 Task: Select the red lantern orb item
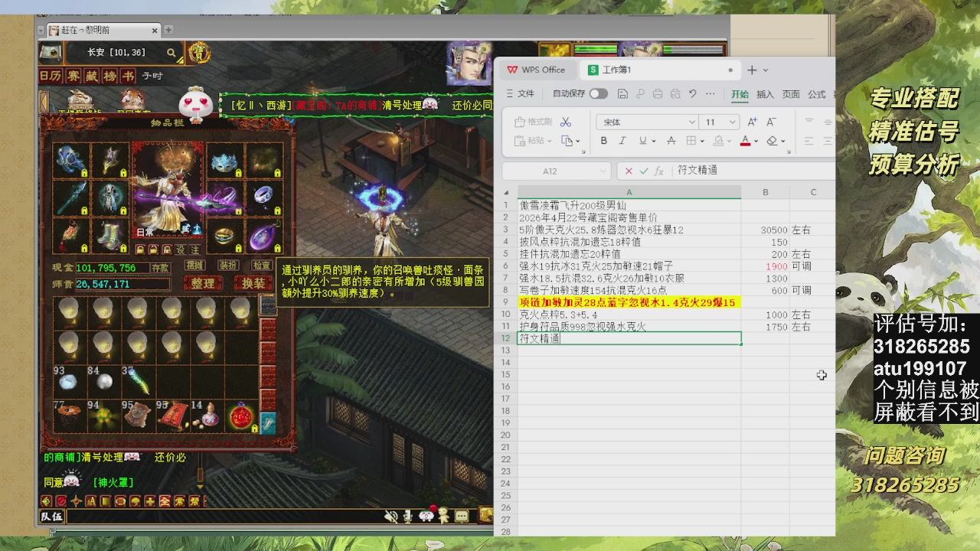[x=241, y=417]
